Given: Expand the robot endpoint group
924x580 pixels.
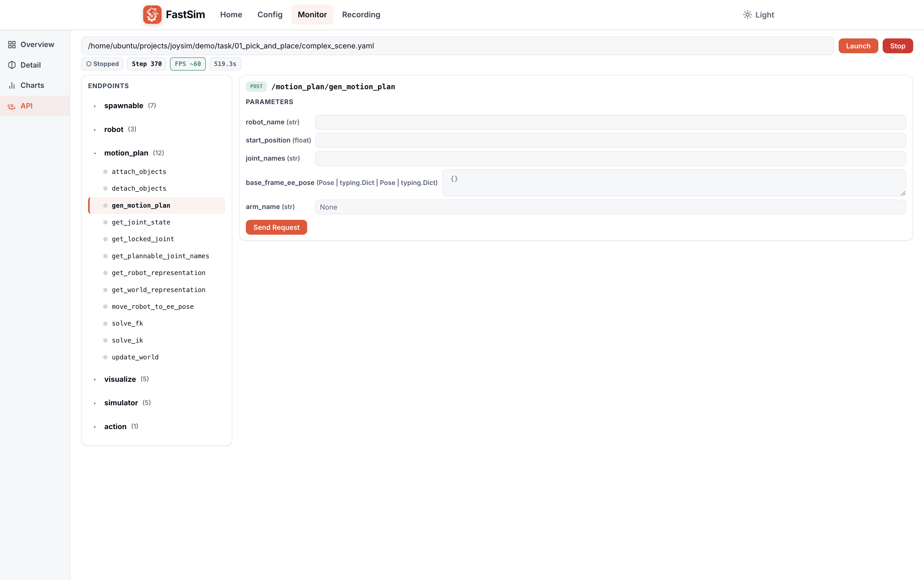Looking at the screenshot, I should pos(157,129).
